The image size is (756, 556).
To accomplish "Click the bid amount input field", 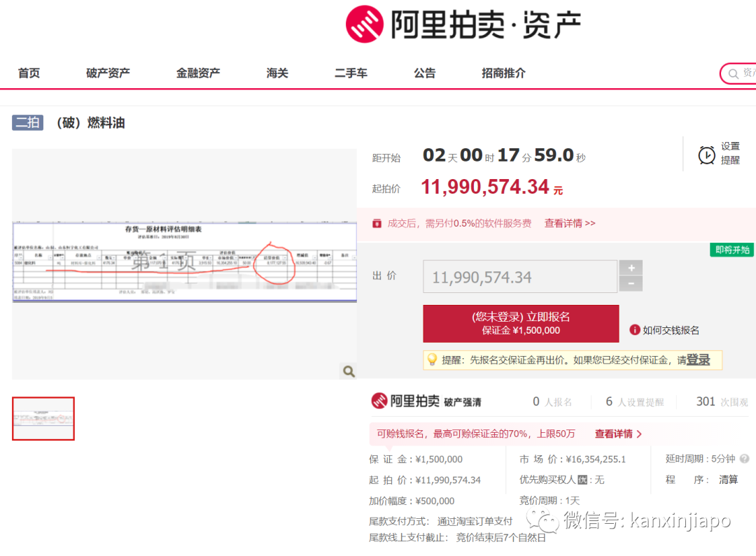I will (519, 277).
